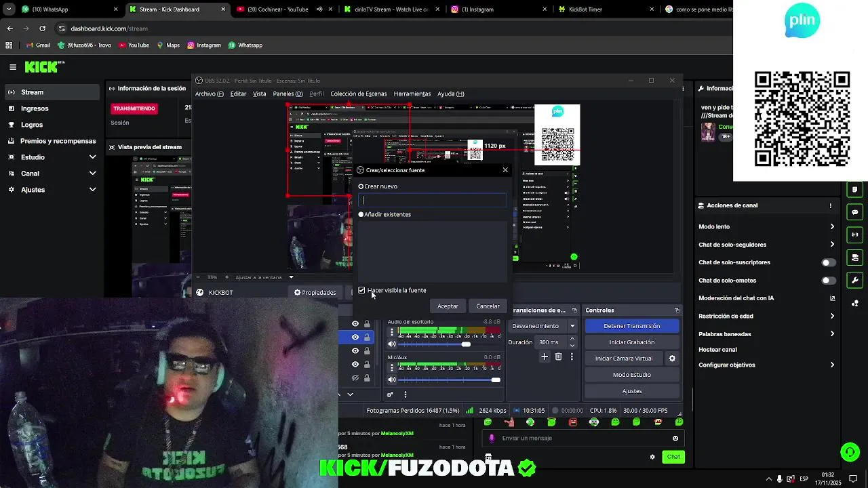Click Aceptar in the source dialog
Image resolution: width=868 pixels, height=488 pixels.
448,306
